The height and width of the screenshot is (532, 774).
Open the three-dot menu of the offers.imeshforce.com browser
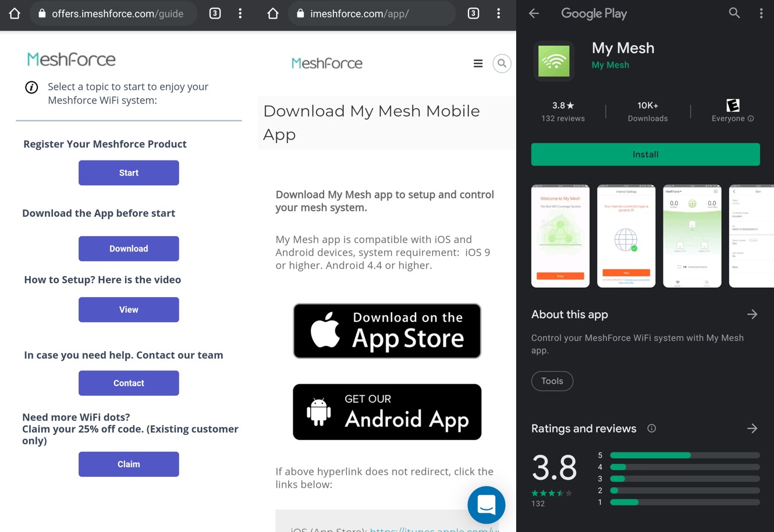[240, 13]
